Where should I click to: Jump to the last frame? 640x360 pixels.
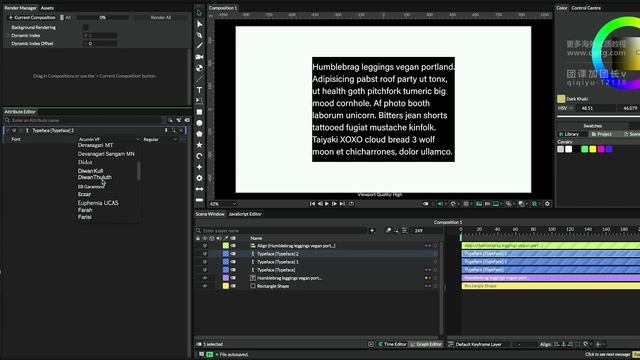click(342, 204)
